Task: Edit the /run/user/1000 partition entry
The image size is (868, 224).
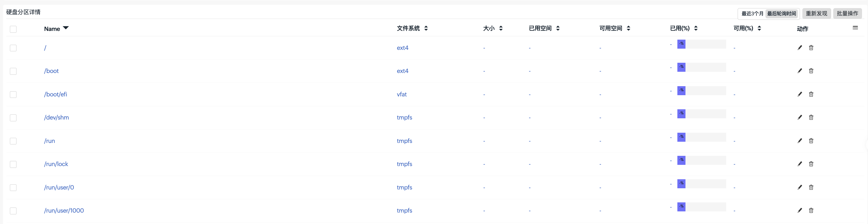Action: [x=800, y=210]
